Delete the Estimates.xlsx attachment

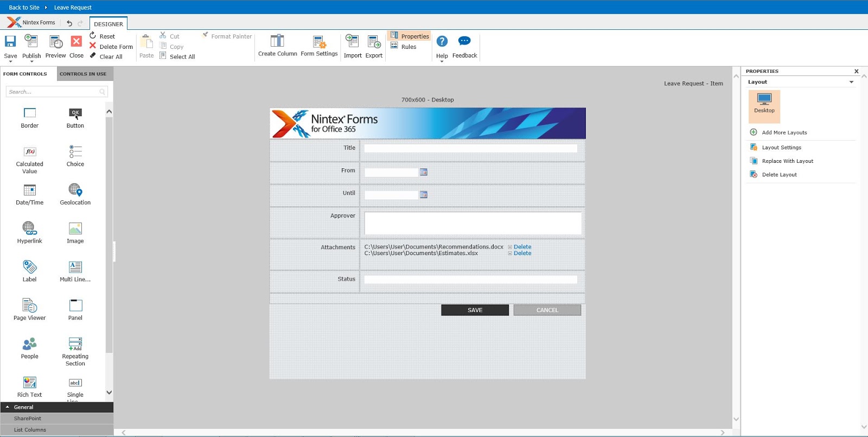(522, 254)
